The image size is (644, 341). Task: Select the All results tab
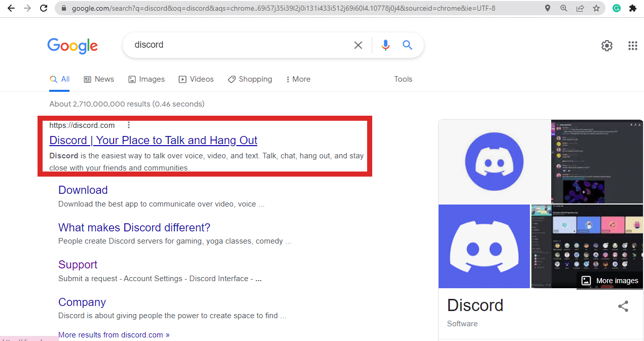pos(59,79)
